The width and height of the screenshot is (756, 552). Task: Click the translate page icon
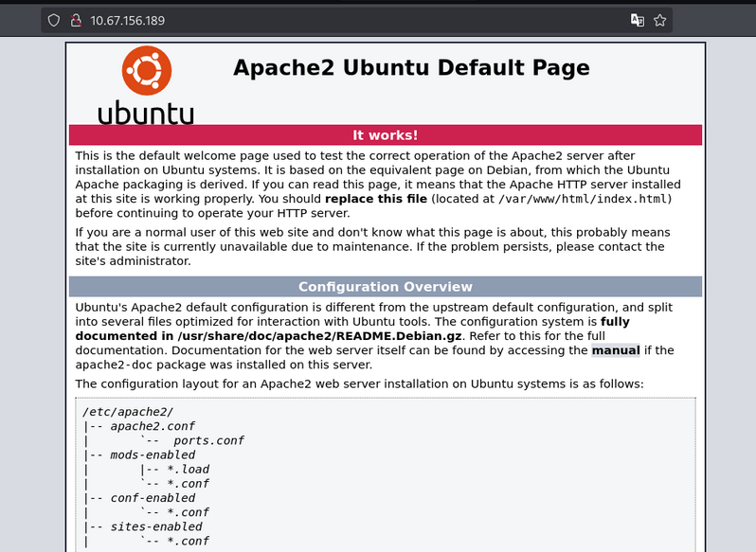pyautogui.click(x=638, y=20)
